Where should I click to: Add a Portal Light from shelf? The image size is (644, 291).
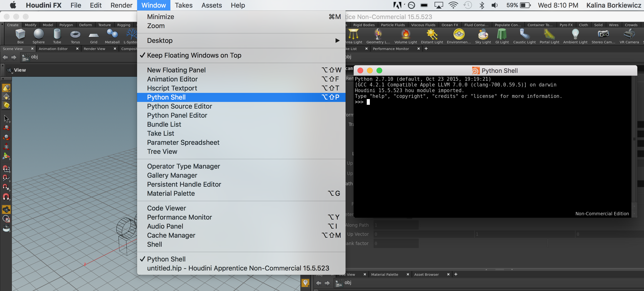click(549, 34)
